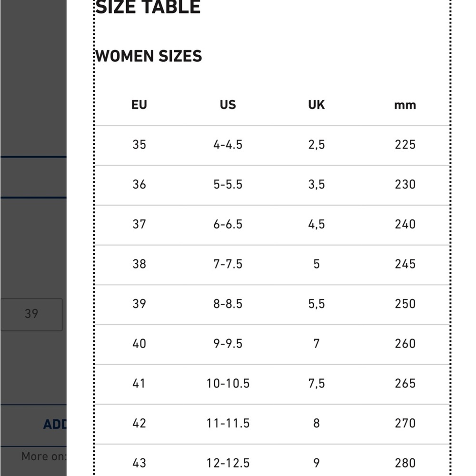The image size is (476, 476).
Task: Click US size 5-5.5 cell
Action: tap(228, 184)
